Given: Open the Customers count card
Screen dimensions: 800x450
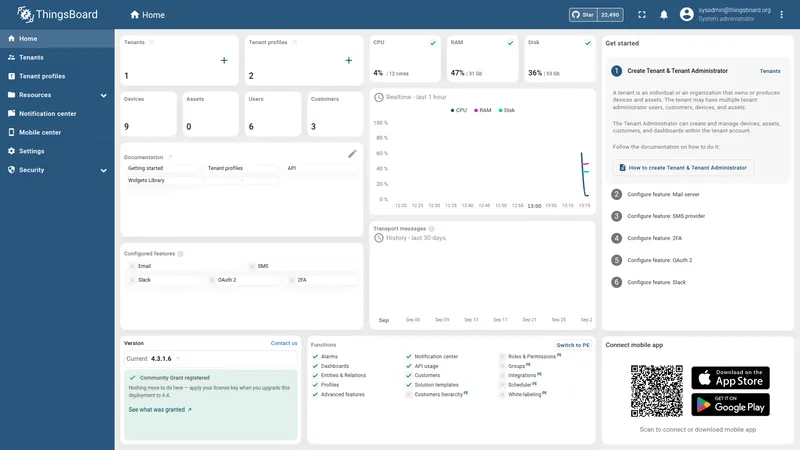Looking at the screenshot, I should click(x=335, y=114).
